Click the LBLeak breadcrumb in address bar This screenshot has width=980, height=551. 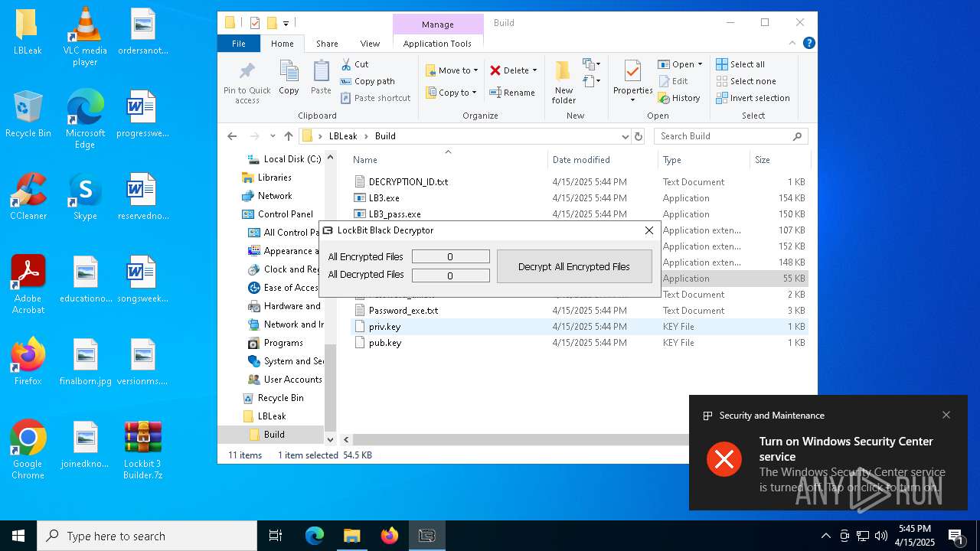pyautogui.click(x=343, y=136)
